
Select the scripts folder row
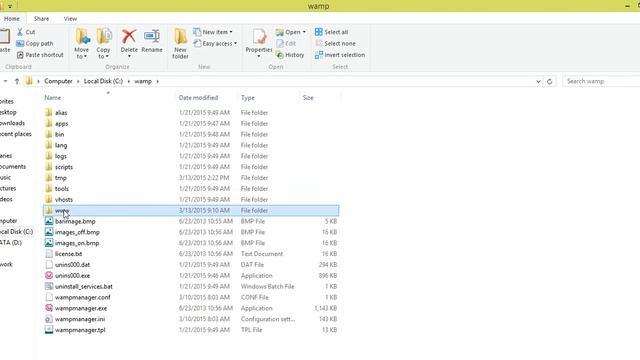coord(191,167)
